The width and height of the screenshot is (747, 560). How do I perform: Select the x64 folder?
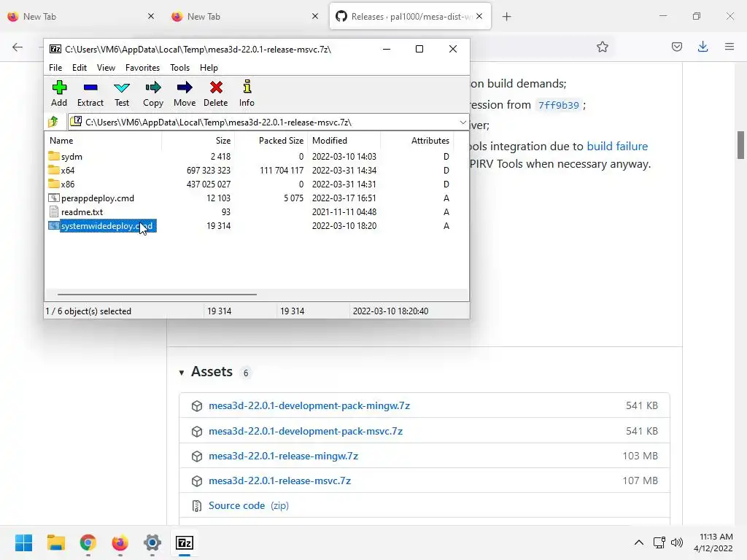[68, 171]
